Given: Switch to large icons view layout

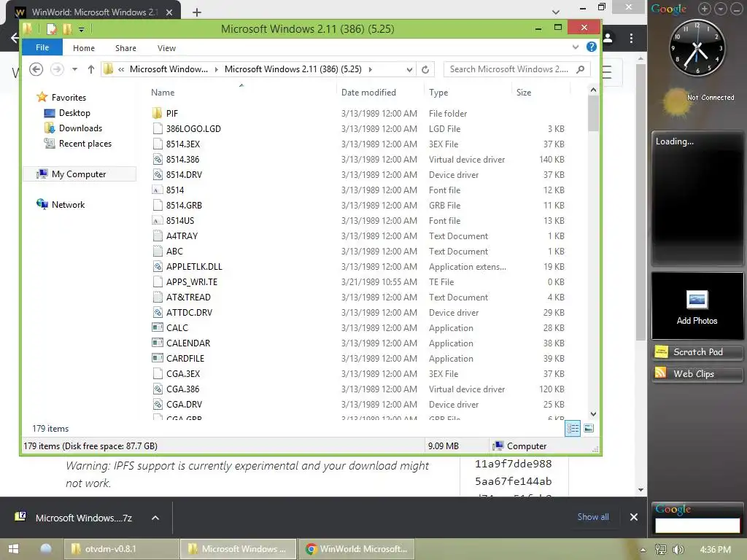Looking at the screenshot, I should click(589, 429).
